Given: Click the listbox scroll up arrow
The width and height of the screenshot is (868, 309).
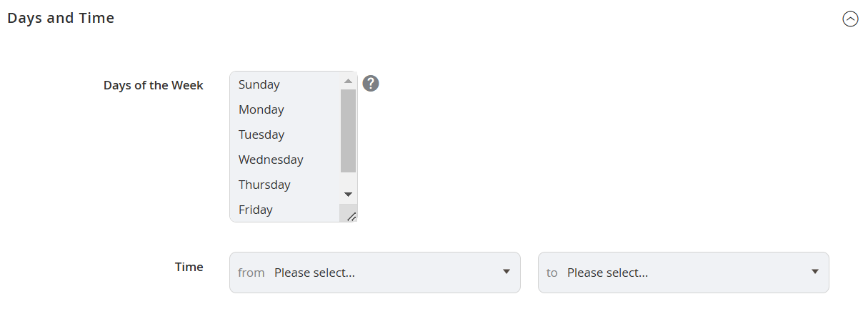Looking at the screenshot, I should pos(349,81).
